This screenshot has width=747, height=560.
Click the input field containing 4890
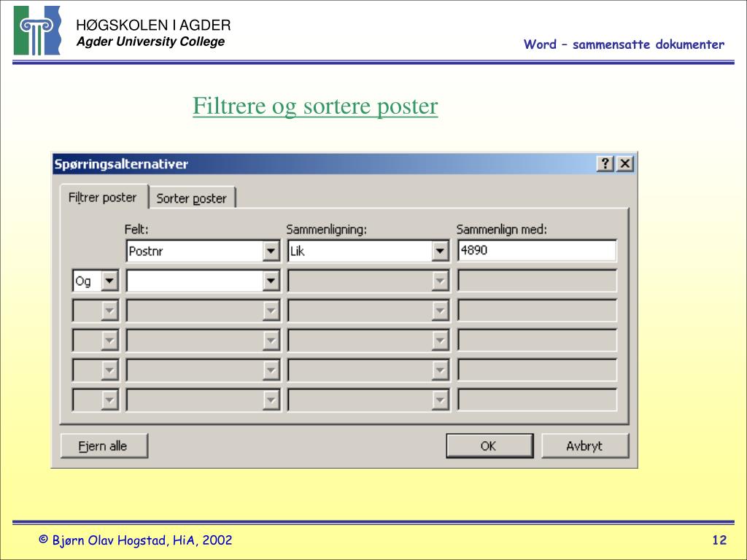point(537,251)
